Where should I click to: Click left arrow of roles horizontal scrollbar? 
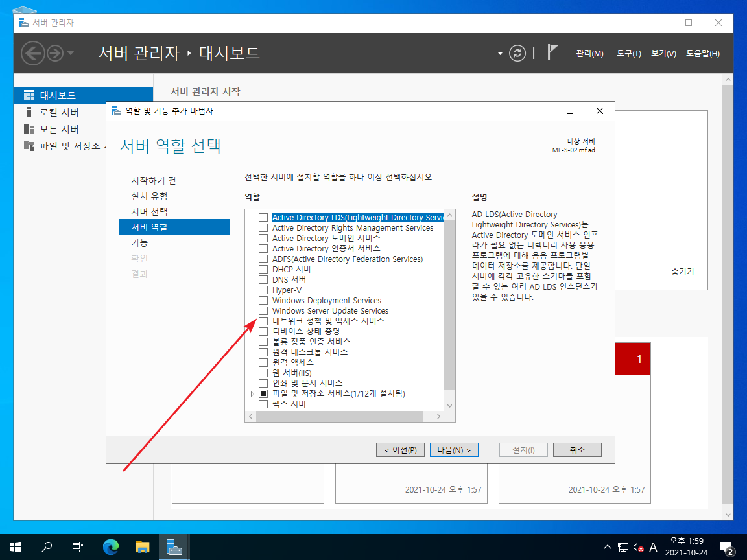click(x=250, y=416)
